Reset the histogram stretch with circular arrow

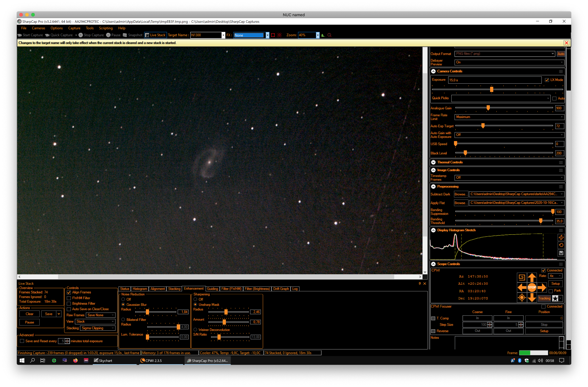(x=561, y=245)
